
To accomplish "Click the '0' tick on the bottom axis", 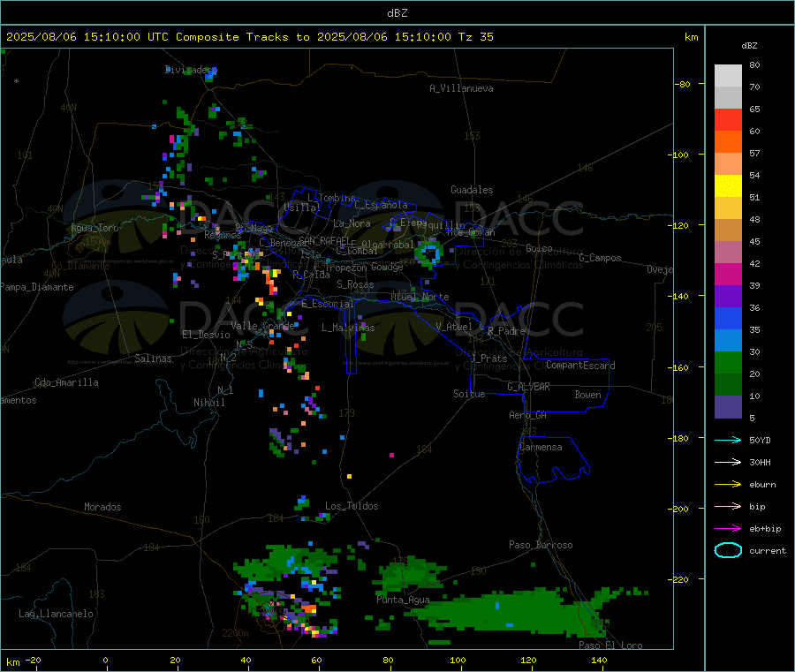I will (105, 661).
